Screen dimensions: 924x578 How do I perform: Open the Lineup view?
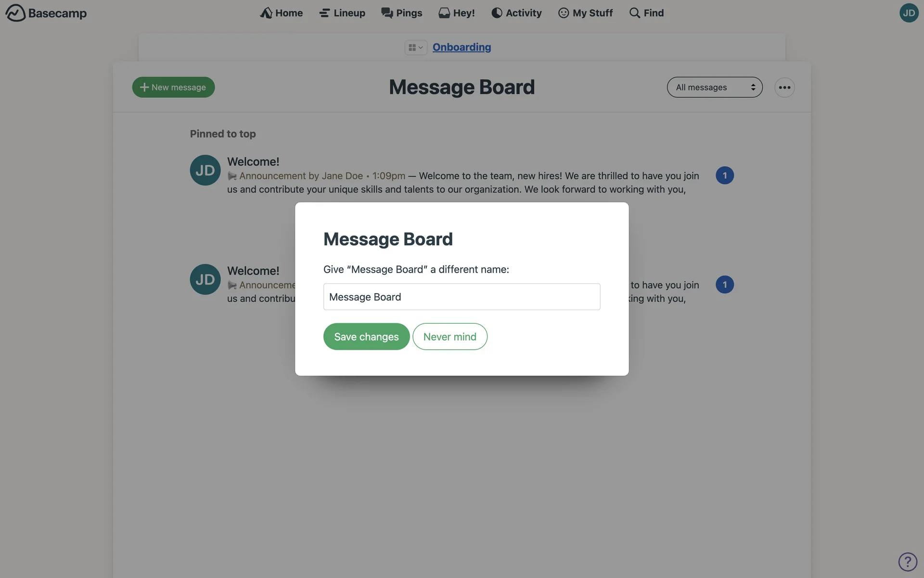coord(342,13)
